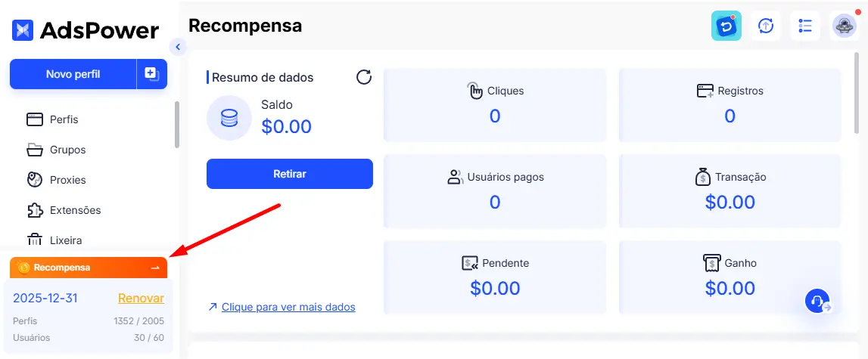
Task: Go to Grupos in the sidebar
Action: click(x=67, y=150)
